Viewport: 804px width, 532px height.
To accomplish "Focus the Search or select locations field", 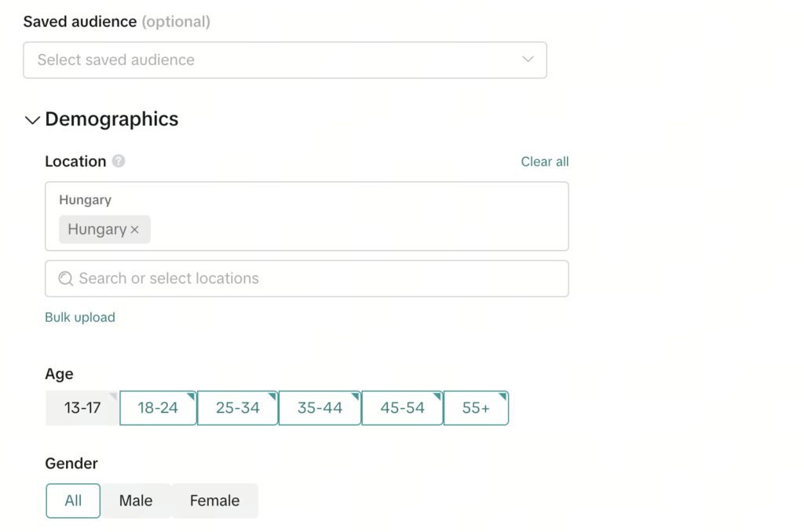I will click(314, 279).
